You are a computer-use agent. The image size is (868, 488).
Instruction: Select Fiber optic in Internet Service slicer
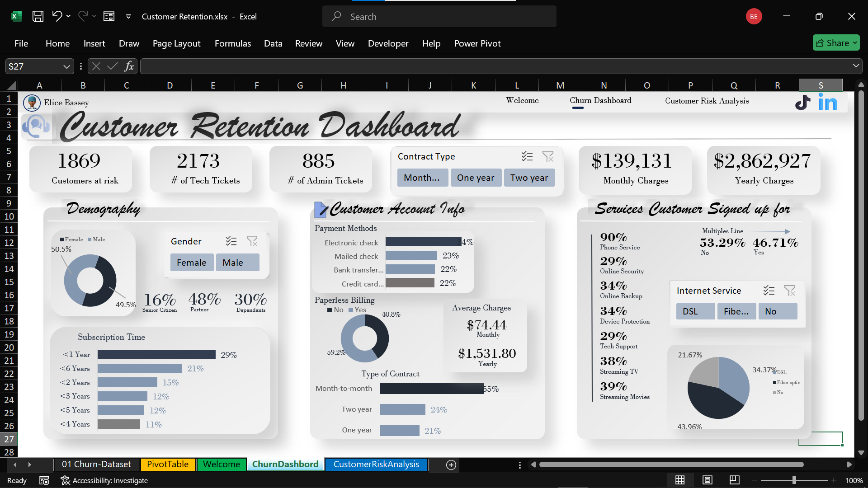(736, 311)
